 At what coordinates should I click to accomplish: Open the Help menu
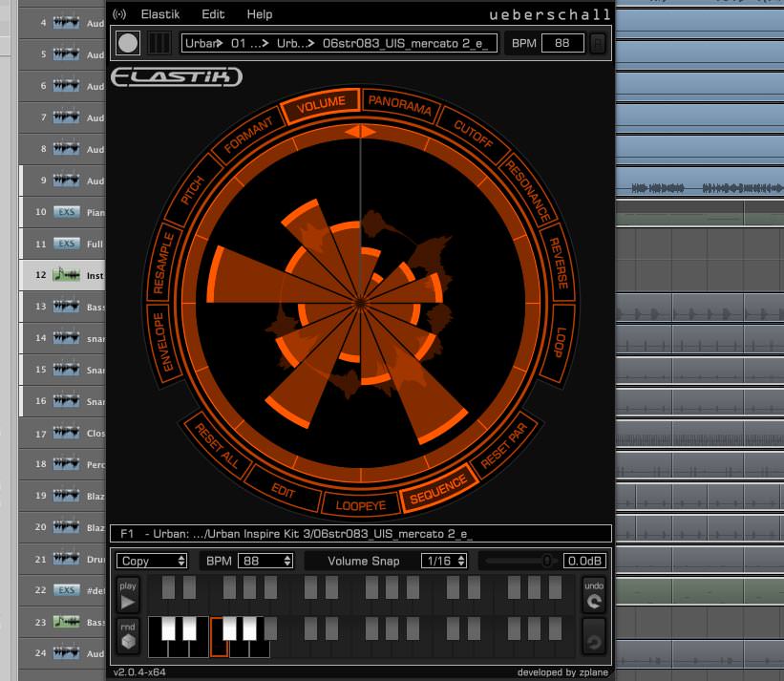pyautogui.click(x=259, y=14)
